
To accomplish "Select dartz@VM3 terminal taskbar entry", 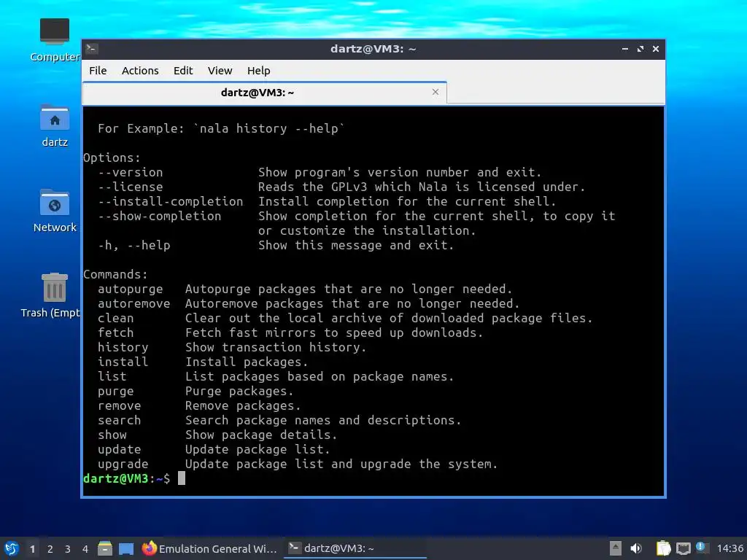I will pyautogui.click(x=355, y=548).
